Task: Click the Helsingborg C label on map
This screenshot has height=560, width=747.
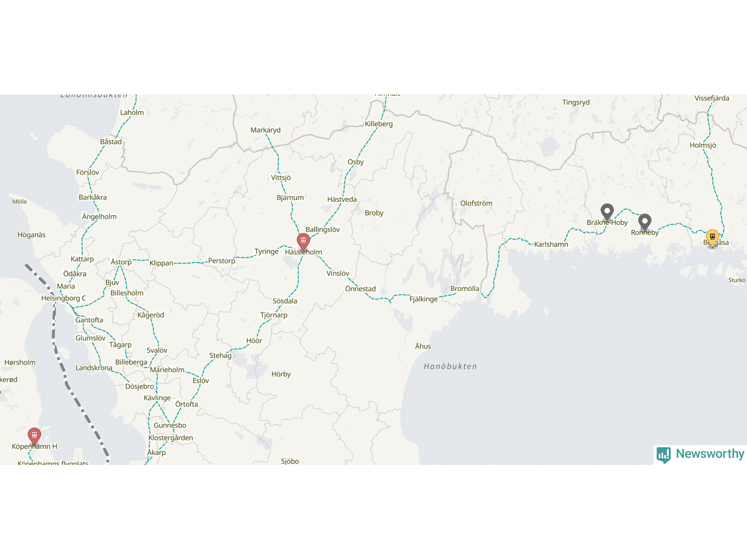Action: [64, 298]
